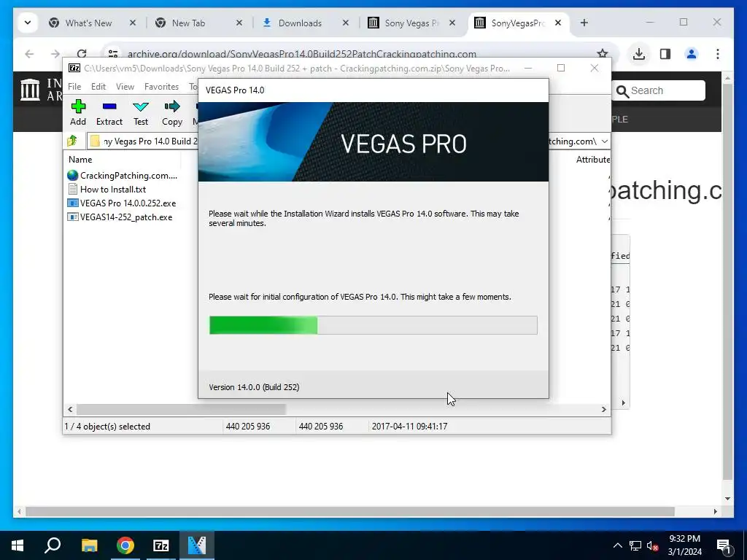This screenshot has width=747, height=560.
Task: Maximize the 7-Zip window
Action: click(x=561, y=68)
